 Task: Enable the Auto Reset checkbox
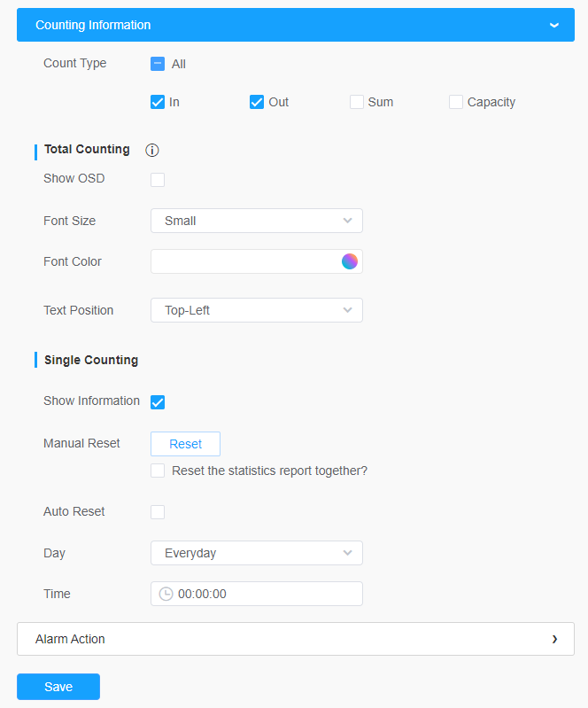(158, 512)
